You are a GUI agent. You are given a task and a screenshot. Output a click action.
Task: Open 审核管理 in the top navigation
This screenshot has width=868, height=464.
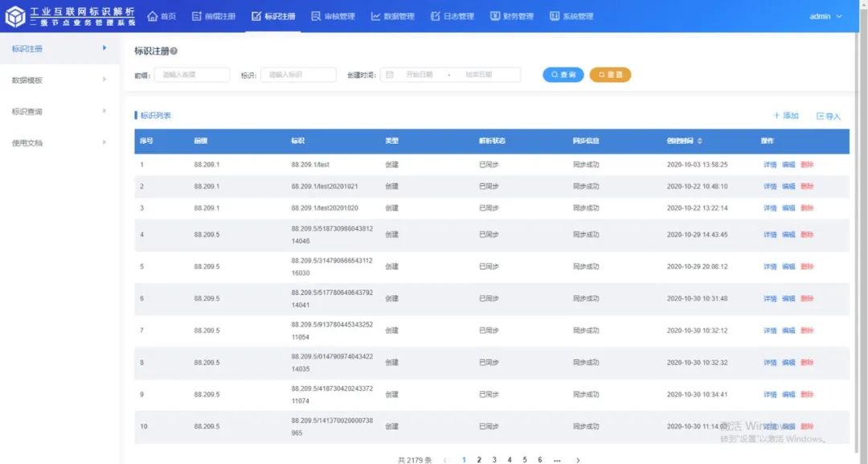pyautogui.click(x=334, y=16)
